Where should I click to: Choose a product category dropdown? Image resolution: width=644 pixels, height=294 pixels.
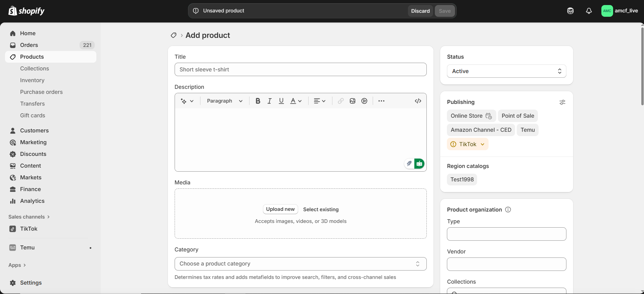pyautogui.click(x=300, y=264)
